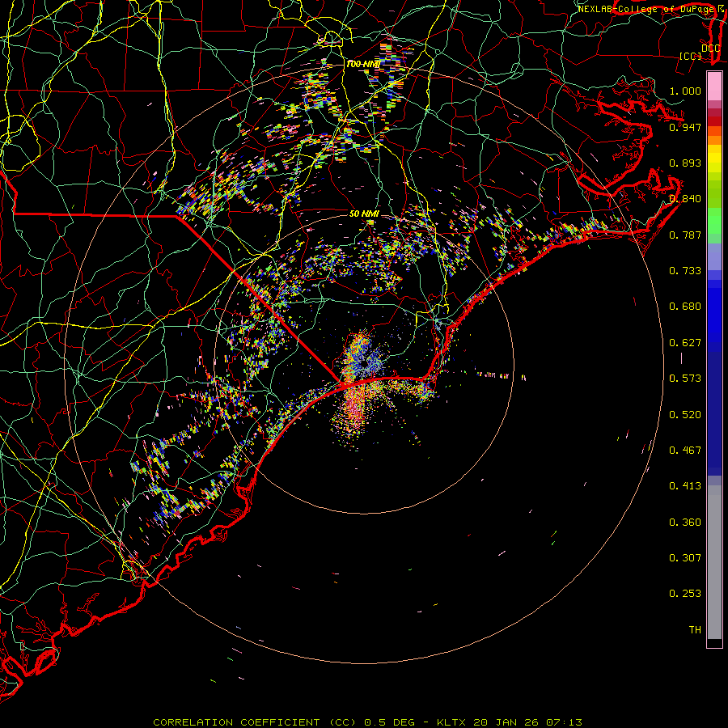Image resolution: width=728 pixels, height=728 pixels.
Task: Select the 0.413 legend value
Action: [685, 486]
